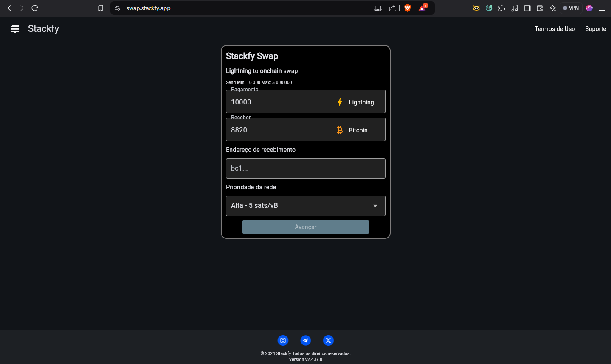Image resolution: width=611 pixels, height=364 pixels.
Task: Share this page via the share icon
Action: tap(392, 8)
